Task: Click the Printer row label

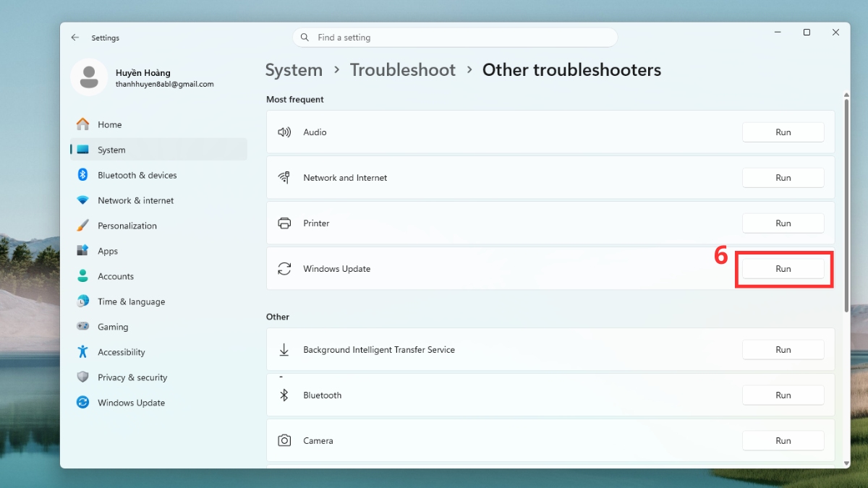Action: 316,223
